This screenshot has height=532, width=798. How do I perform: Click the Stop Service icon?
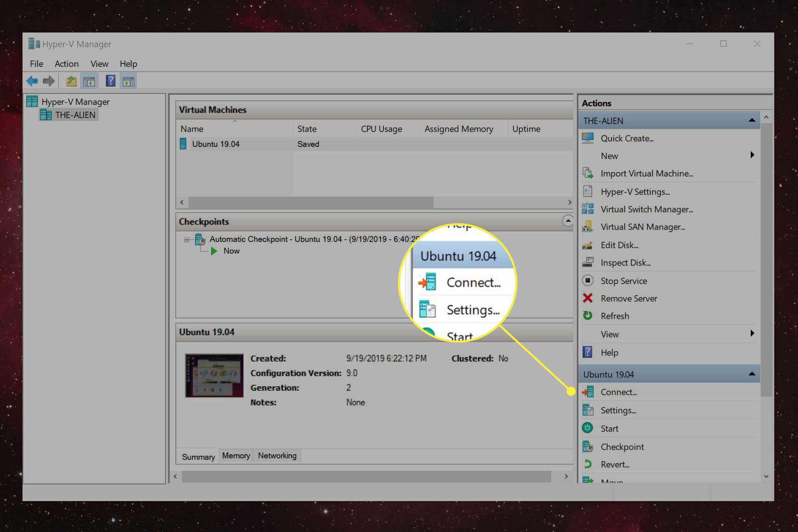(588, 281)
